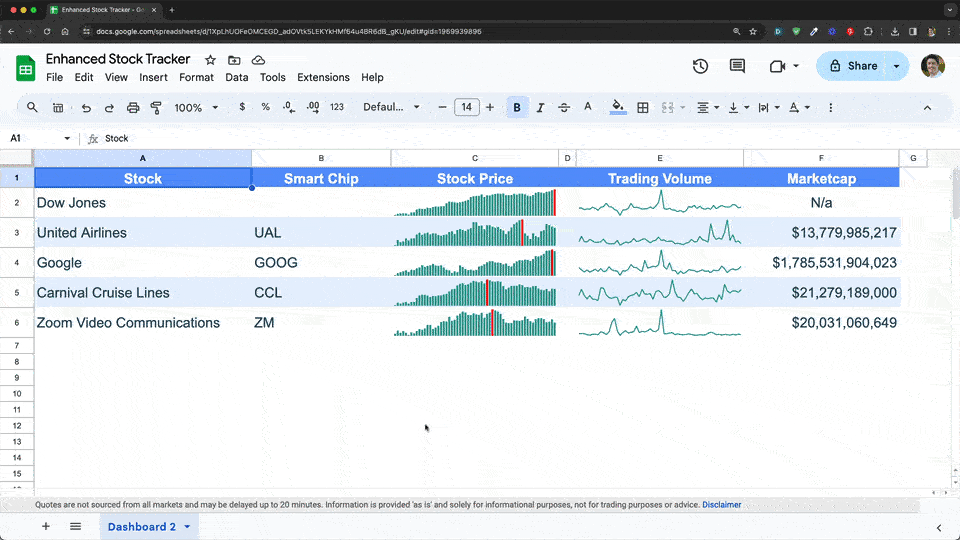The width and height of the screenshot is (960, 540).
Task: Toggle strikethrough formatting
Action: tap(564, 108)
